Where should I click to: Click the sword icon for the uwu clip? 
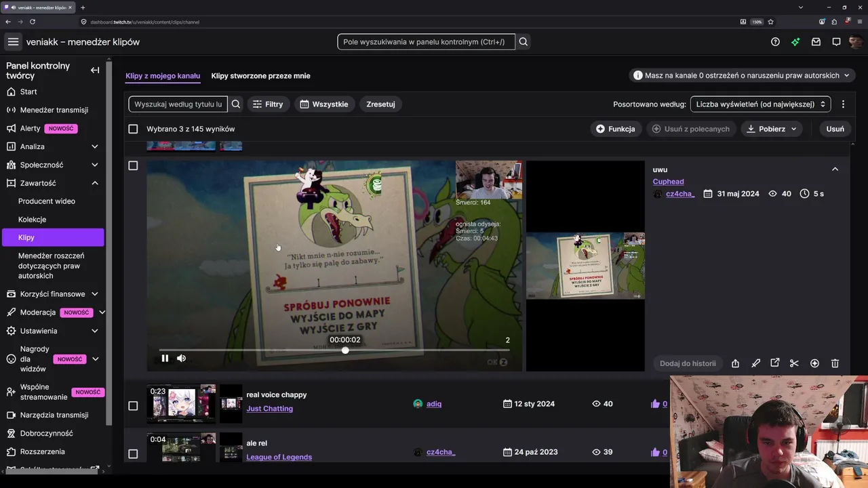tap(755, 363)
